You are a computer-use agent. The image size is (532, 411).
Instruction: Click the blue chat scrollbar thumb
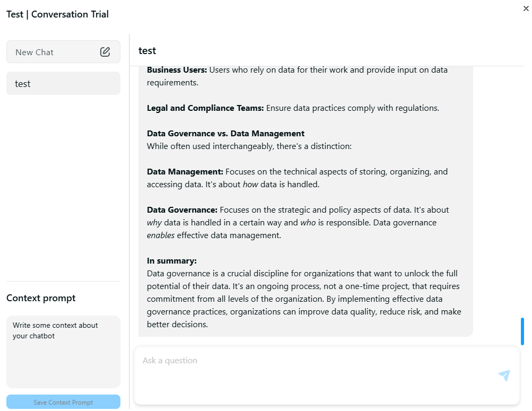(x=522, y=331)
